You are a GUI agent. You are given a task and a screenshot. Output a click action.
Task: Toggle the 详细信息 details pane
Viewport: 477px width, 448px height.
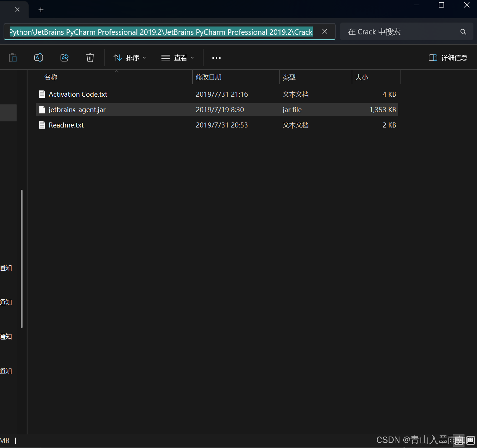point(448,58)
